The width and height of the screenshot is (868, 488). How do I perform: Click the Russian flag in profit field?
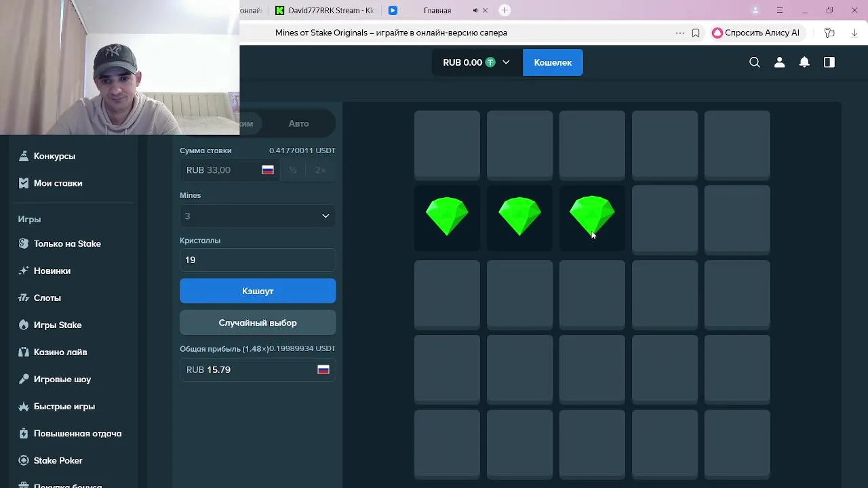323,369
